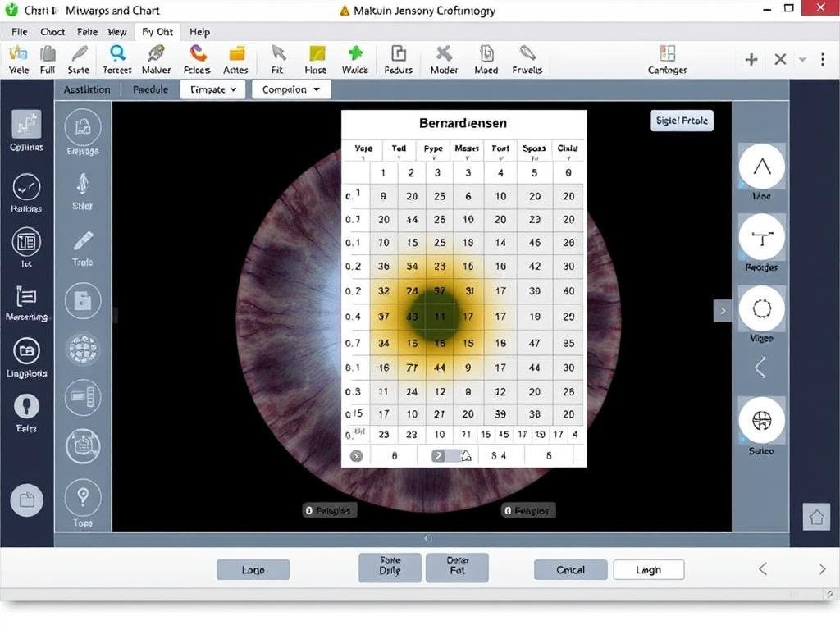The height and width of the screenshot is (630, 840).
Task: Open the lamp icon labeled Eates in the sidebar
Action: coord(27,408)
